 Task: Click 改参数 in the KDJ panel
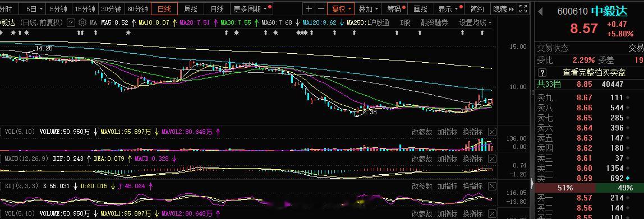coord(422,186)
